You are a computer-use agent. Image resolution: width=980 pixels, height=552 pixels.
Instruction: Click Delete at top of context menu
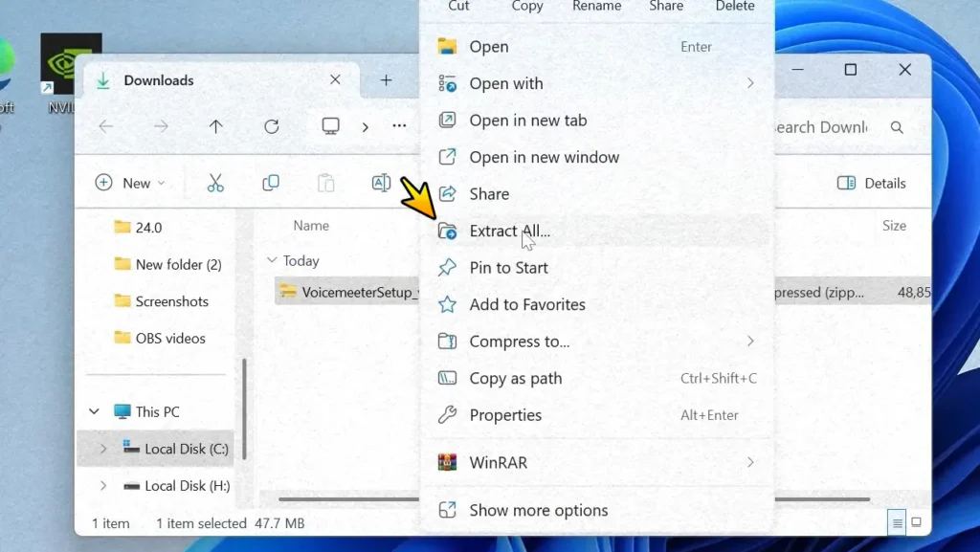pyautogui.click(x=735, y=7)
